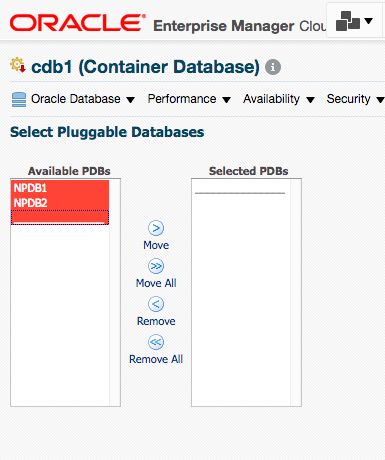Click the Move All double arrow icon

[x=156, y=266]
